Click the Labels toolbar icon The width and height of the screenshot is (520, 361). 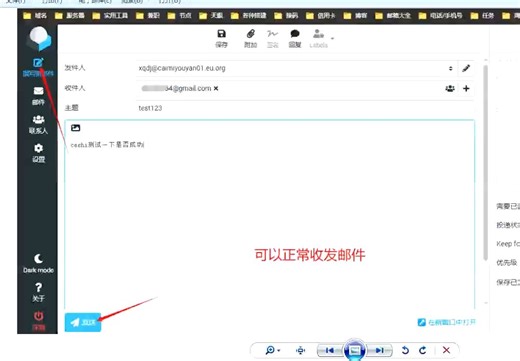[x=318, y=38]
